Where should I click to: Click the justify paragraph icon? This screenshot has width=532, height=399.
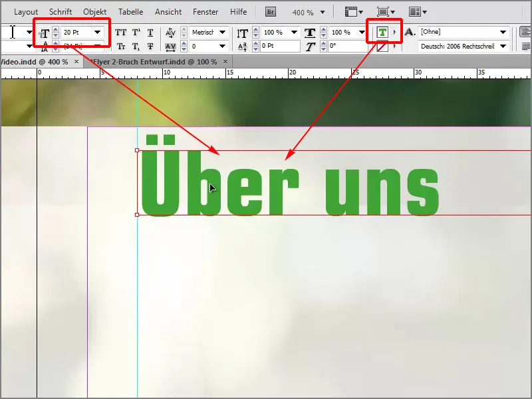pyautogui.click(x=526, y=46)
